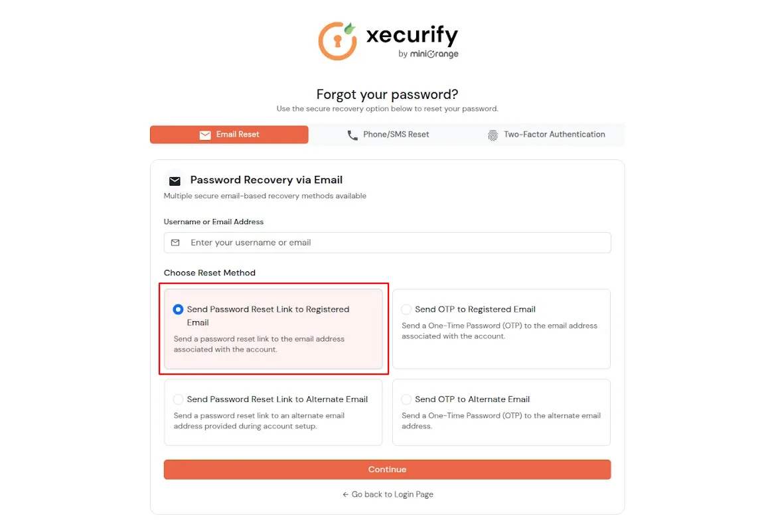Click the fingerprint icon beside Two-Factor Authentication

(x=493, y=134)
